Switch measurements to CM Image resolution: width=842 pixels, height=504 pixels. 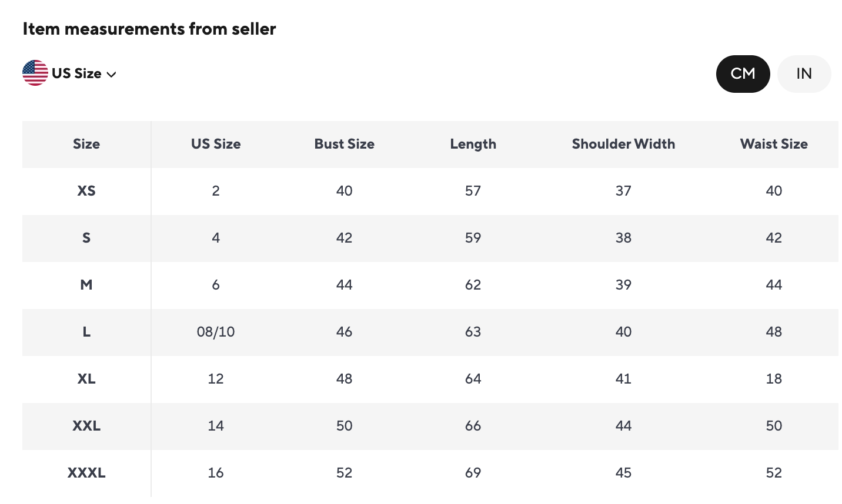(743, 74)
